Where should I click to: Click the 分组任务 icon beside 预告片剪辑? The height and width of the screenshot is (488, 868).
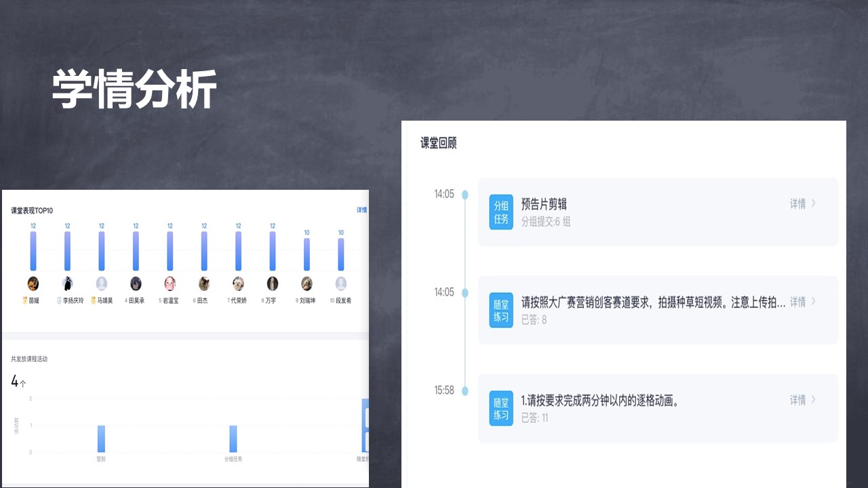501,212
